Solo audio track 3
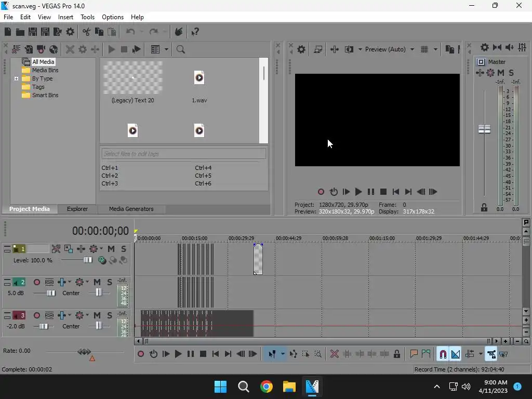 110,315
